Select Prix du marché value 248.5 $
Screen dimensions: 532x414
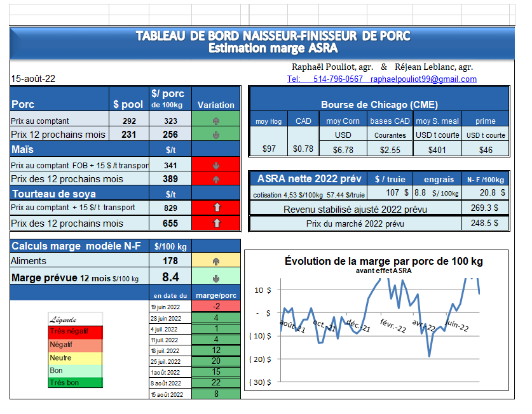486,223
